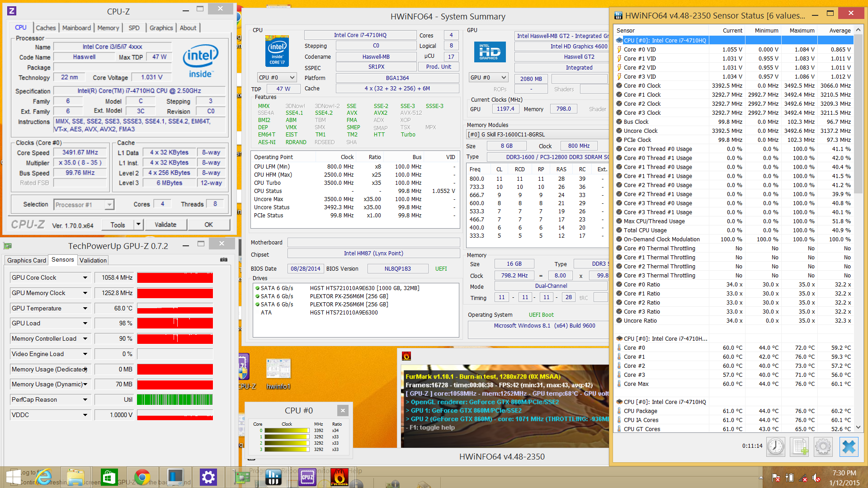Open the Action Center flag icon
Image resolution: width=868 pixels, height=488 pixels.
tap(776, 478)
